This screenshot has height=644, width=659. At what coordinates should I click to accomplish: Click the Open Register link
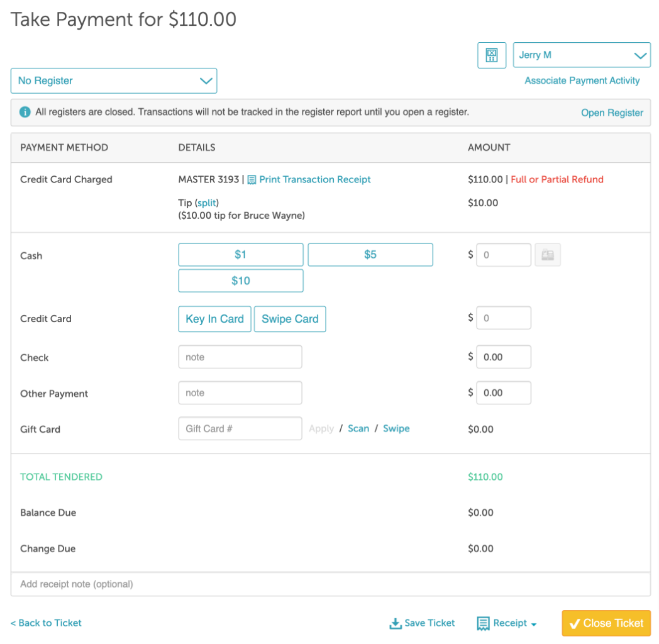coord(612,113)
